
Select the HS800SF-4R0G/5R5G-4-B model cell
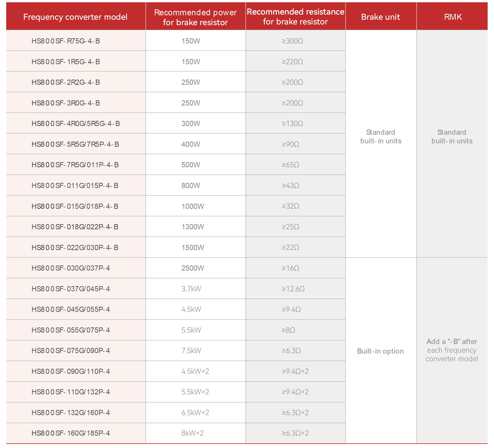tap(76, 123)
